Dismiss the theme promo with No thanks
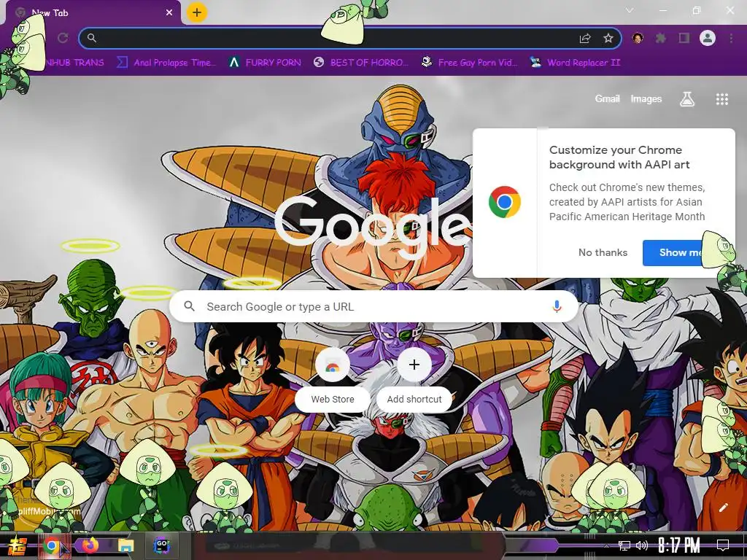 tap(603, 252)
